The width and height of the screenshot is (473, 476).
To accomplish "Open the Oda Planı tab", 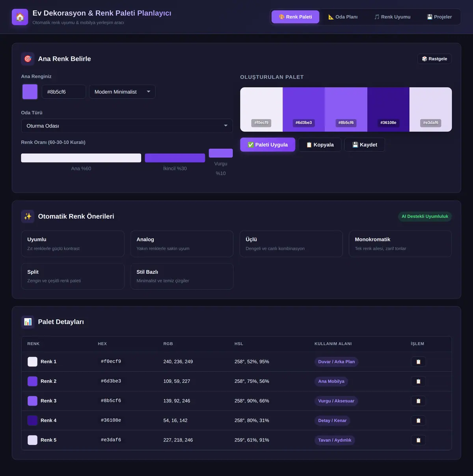I will (343, 17).
